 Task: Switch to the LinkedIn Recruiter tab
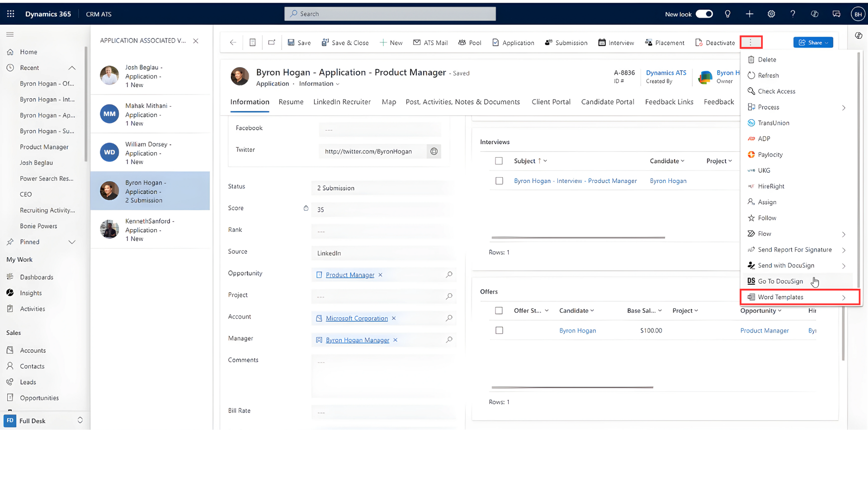pos(342,102)
